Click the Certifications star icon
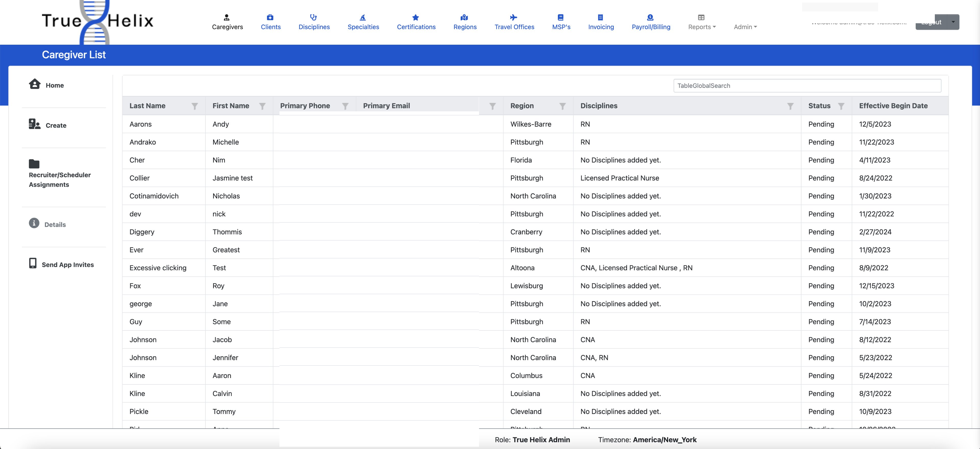 pos(416,18)
